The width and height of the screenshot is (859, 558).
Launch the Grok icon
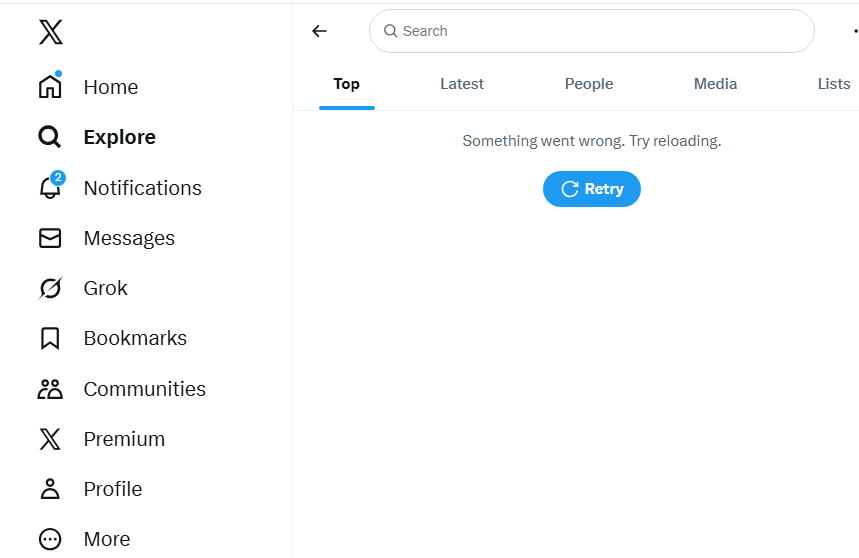coord(50,288)
